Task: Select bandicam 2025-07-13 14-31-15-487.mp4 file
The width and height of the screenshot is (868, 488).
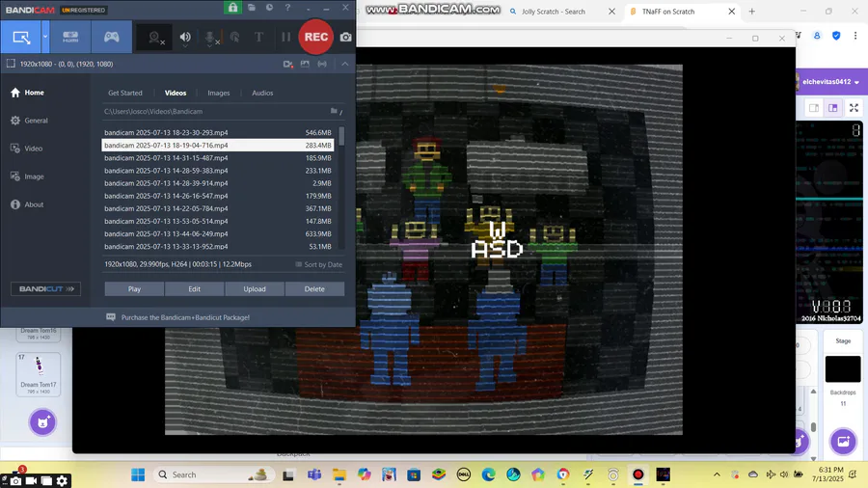Action: click(218, 158)
